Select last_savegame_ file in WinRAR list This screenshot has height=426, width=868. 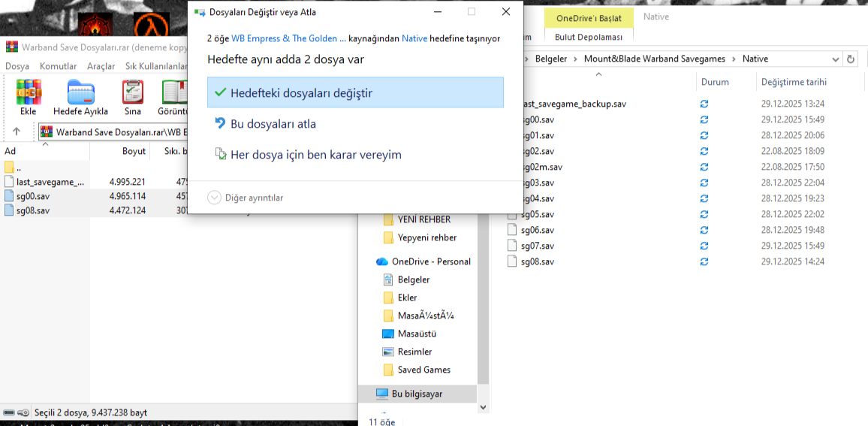coord(45,181)
